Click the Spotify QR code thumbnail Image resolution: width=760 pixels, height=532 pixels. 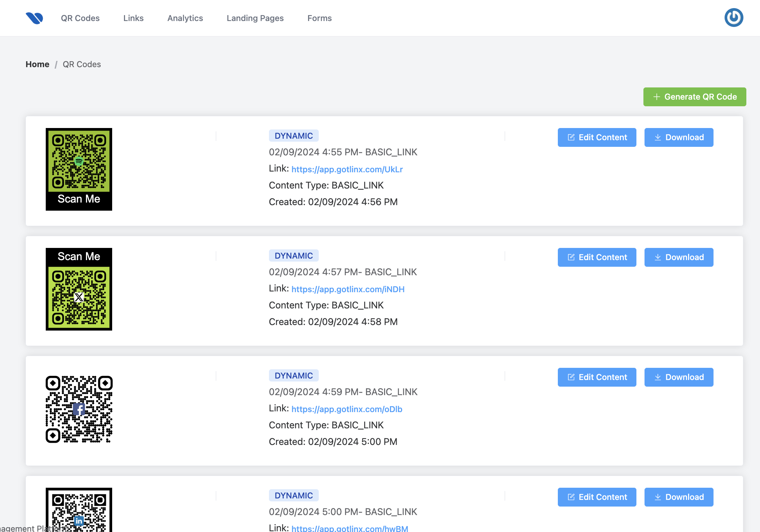[x=79, y=169]
